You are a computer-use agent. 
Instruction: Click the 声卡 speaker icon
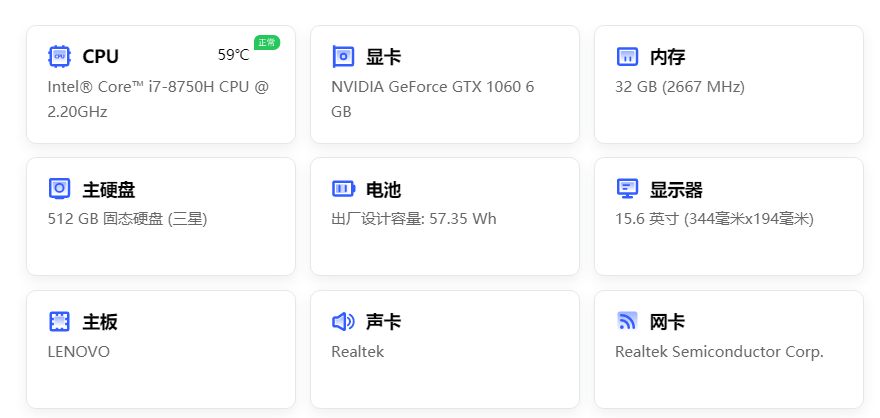pyautogui.click(x=343, y=321)
